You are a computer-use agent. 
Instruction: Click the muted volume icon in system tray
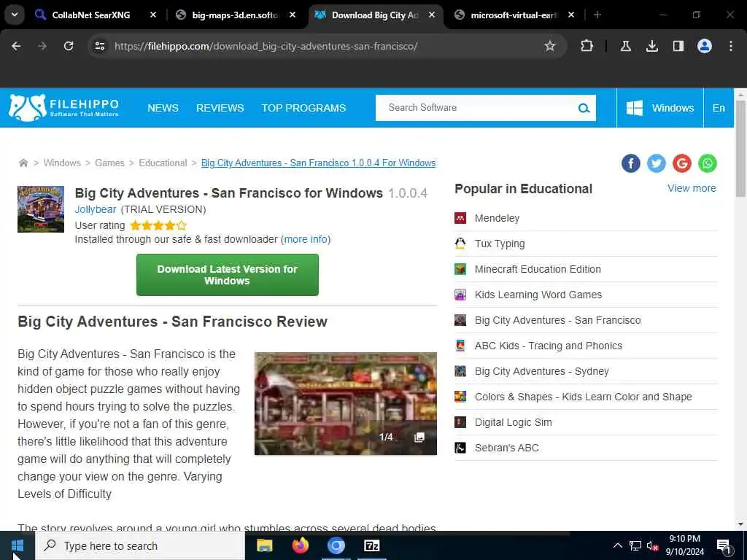[x=652, y=545]
